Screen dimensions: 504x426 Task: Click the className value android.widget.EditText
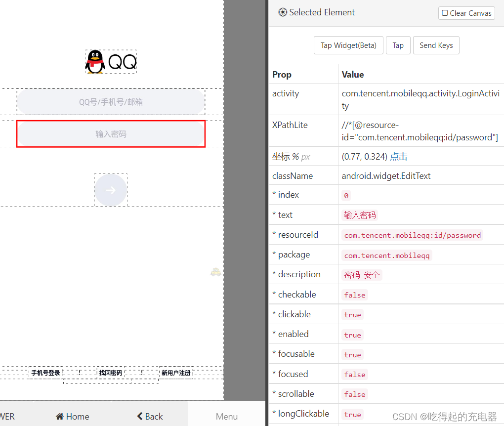(386, 176)
